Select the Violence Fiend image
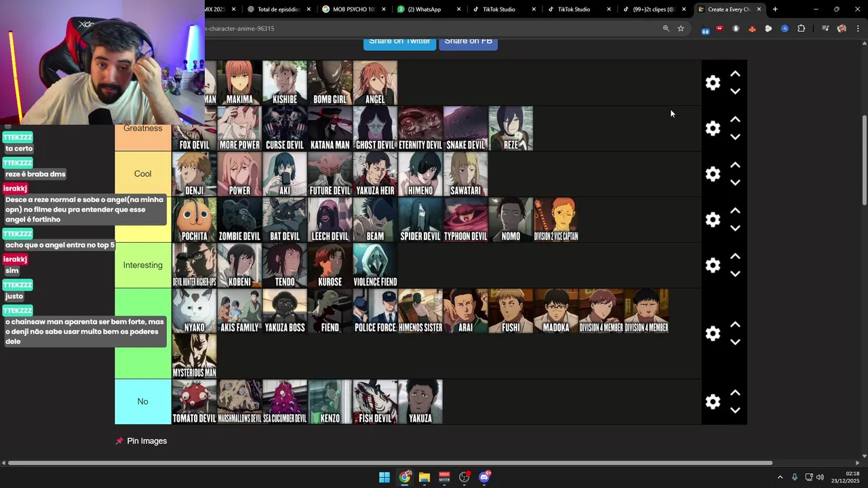 tap(375, 265)
